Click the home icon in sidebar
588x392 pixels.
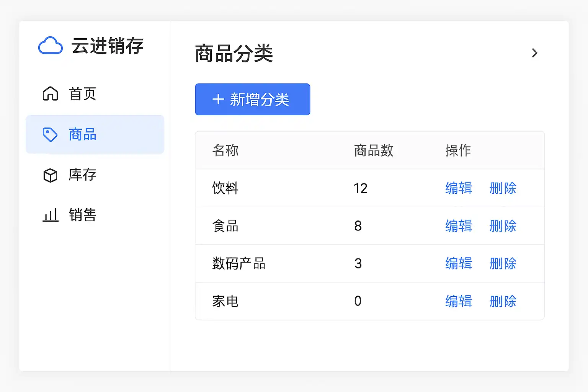[50, 94]
